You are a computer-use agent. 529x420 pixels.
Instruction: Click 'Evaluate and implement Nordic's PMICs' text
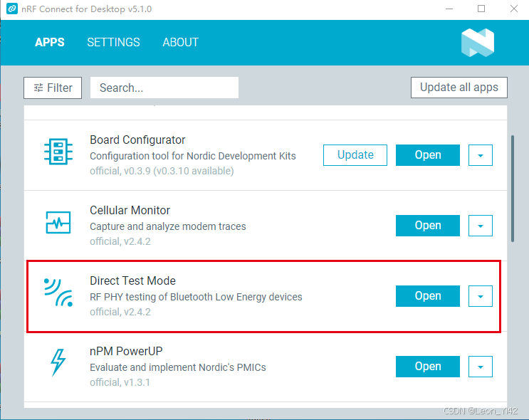(178, 367)
